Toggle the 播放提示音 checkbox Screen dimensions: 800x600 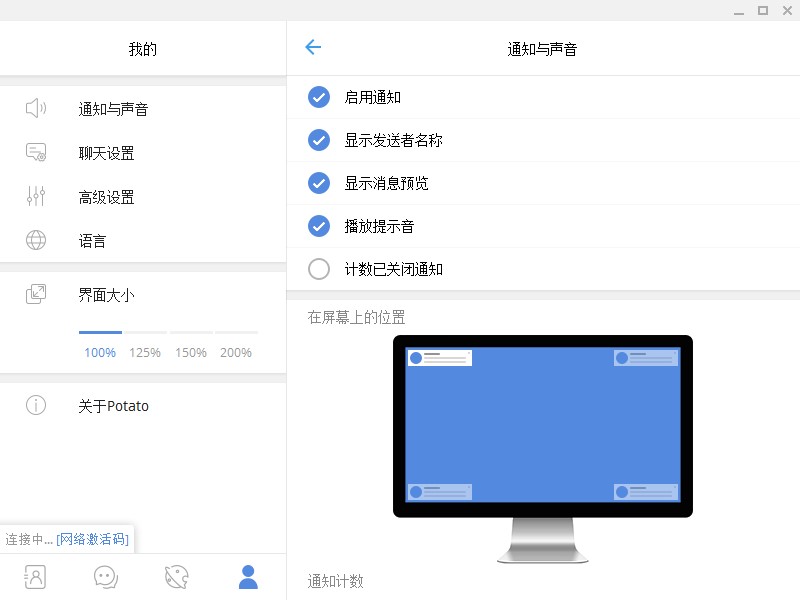coord(319,226)
